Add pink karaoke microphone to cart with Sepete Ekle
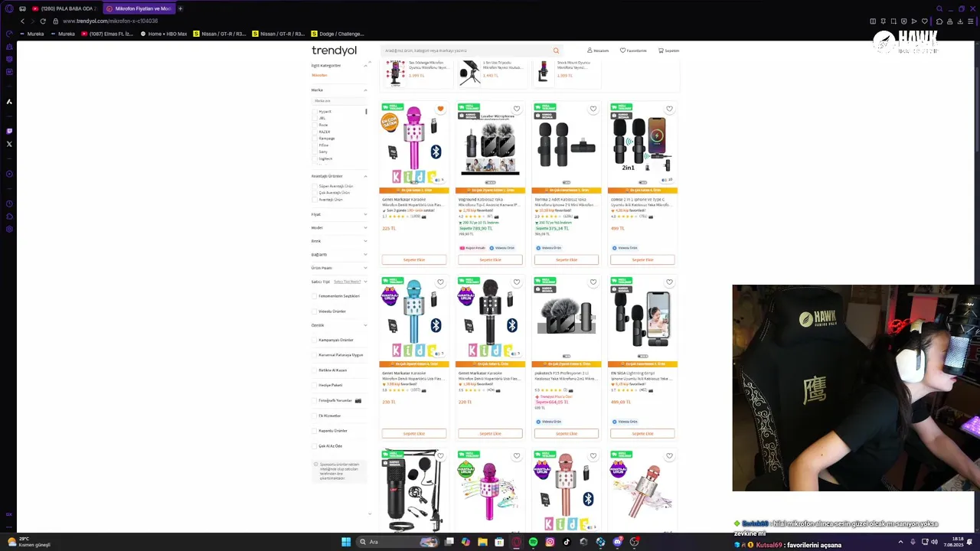This screenshot has width=980, height=551. 414,259
